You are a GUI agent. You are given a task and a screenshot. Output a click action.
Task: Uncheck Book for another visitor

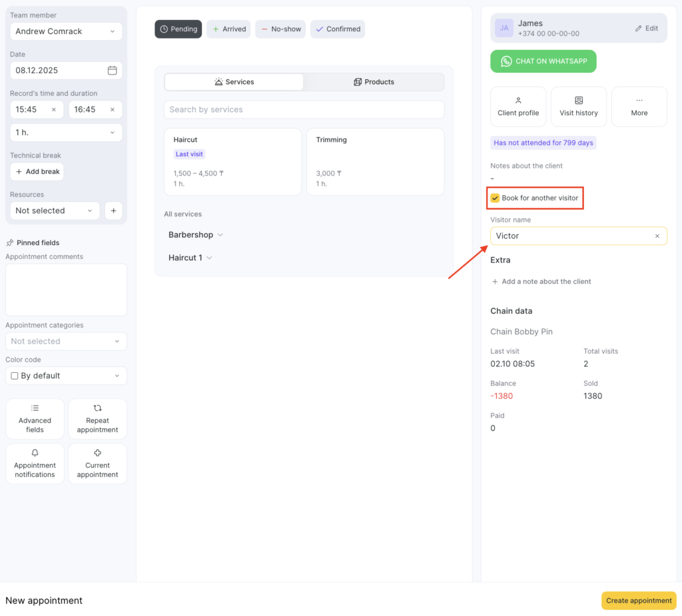(495, 198)
